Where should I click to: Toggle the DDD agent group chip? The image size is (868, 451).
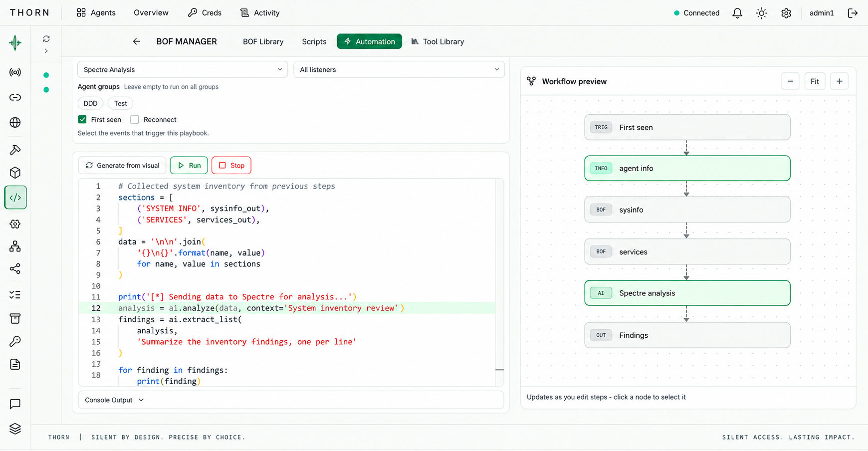click(91, 103)
